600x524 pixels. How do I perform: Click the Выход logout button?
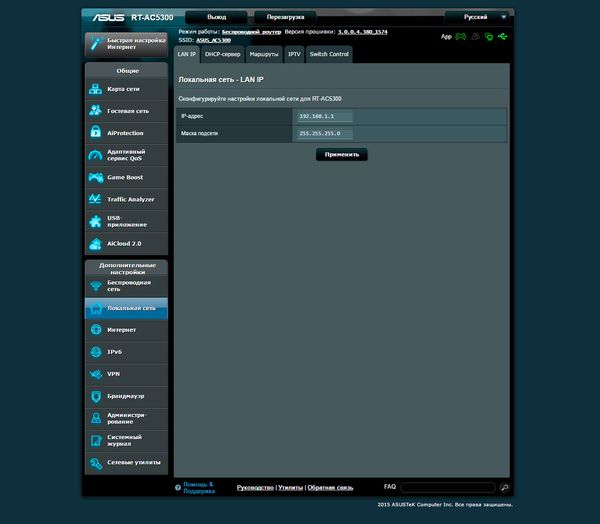tap(216, 17)
